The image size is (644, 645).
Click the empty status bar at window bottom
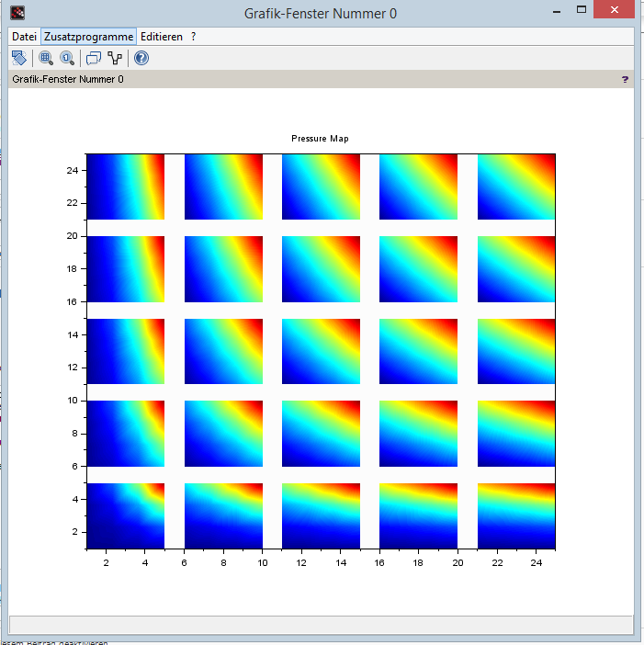coord(321,625)
